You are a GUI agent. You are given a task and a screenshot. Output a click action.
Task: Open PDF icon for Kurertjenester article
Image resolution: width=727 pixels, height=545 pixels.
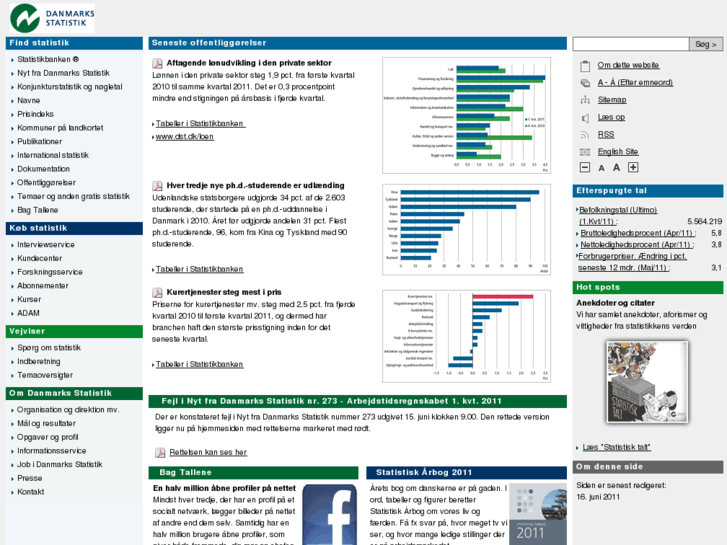point(158,293)
